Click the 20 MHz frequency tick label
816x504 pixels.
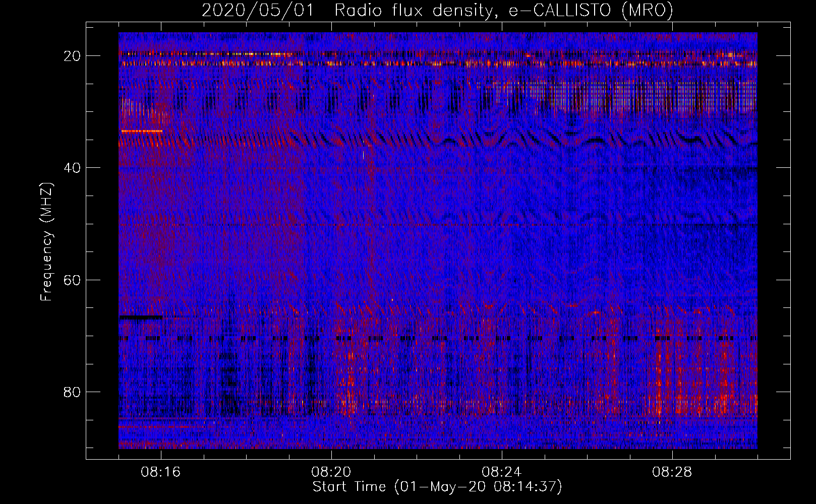[x=72, y=56]
